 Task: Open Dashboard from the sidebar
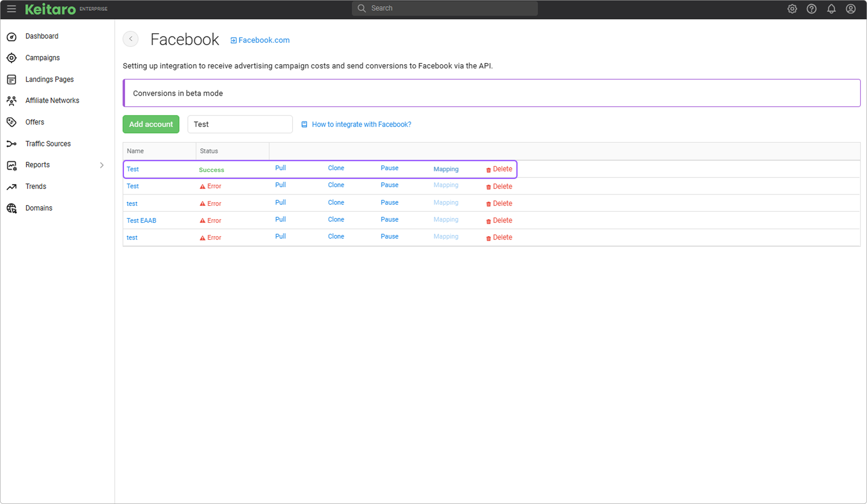pos(42,36)
